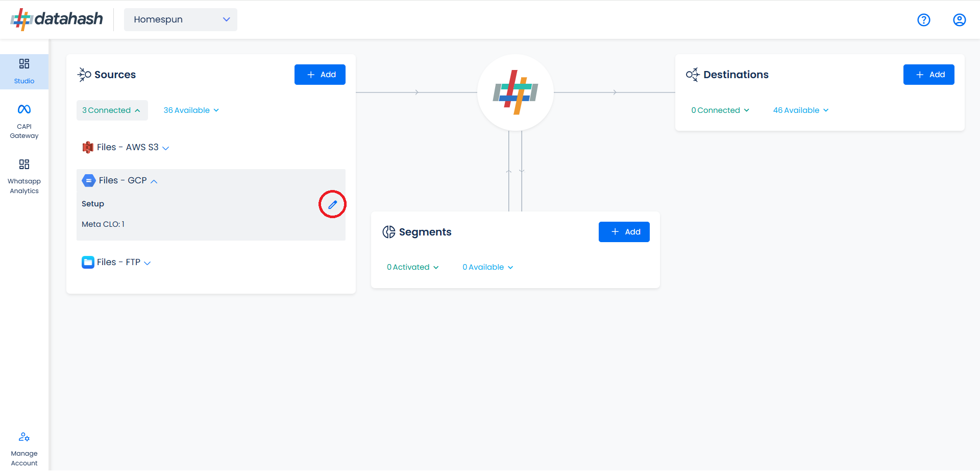The width and height of the screenshot is (980, 472).
Task: Click the Destinations panel title
Action: point(736,75)
